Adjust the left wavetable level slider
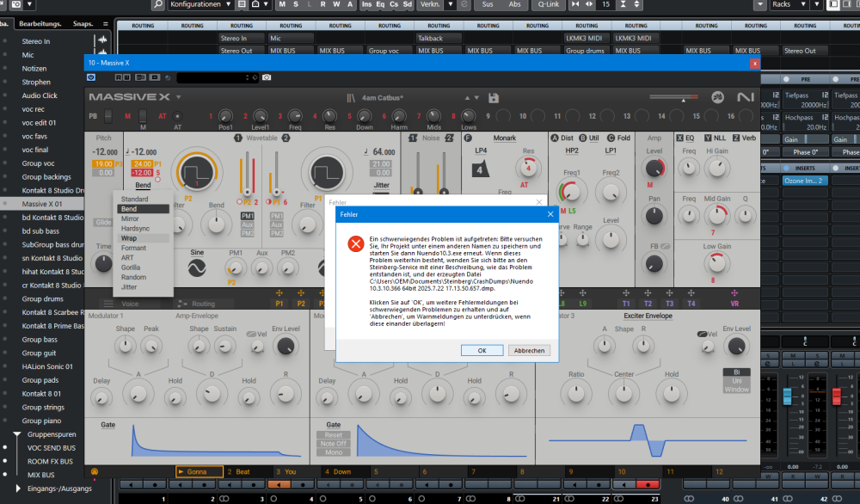This screenshot has height=504, width=860. click(x=248, y=192)
